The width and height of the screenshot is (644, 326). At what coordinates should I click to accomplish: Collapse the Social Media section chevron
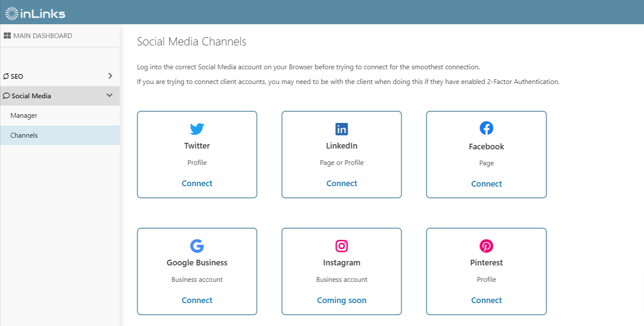point(109,95)
